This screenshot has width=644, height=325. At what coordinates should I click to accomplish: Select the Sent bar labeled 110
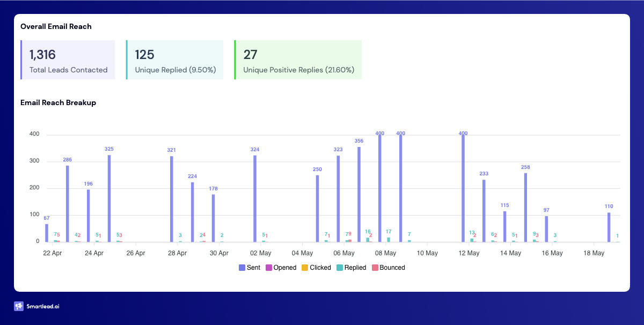pyautogui.click(x=609, y=227)
